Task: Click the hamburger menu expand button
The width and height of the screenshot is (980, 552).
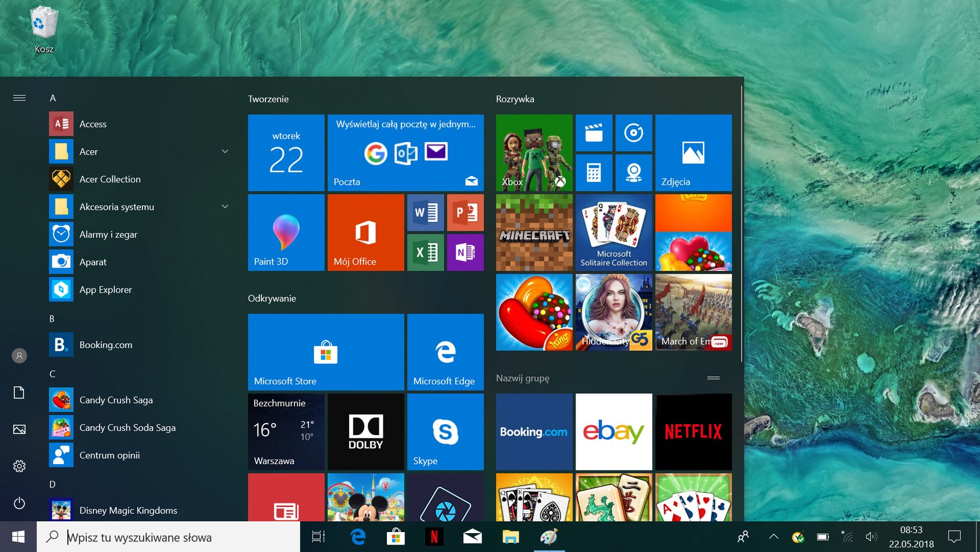Action: [x=19, y=98]
